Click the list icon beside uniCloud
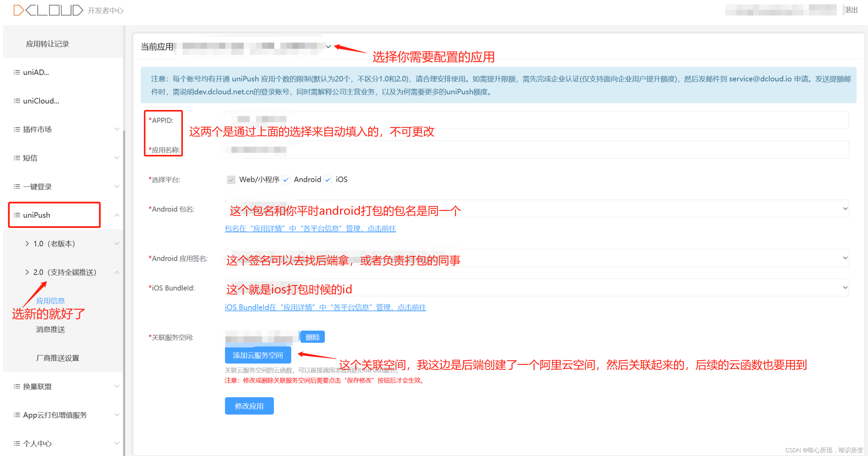This screenshot has width=868, height=456. (17, 101)
